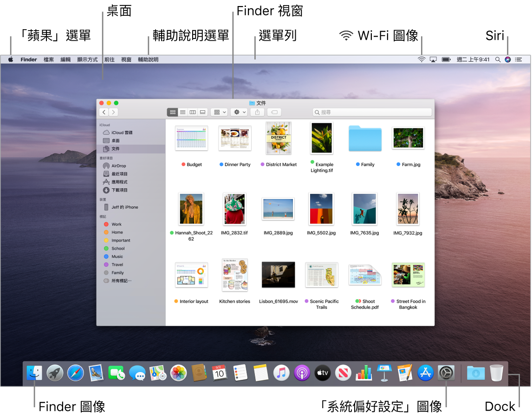
Task: Switch the Finder window to list view
Action: (x=183, y=112)
